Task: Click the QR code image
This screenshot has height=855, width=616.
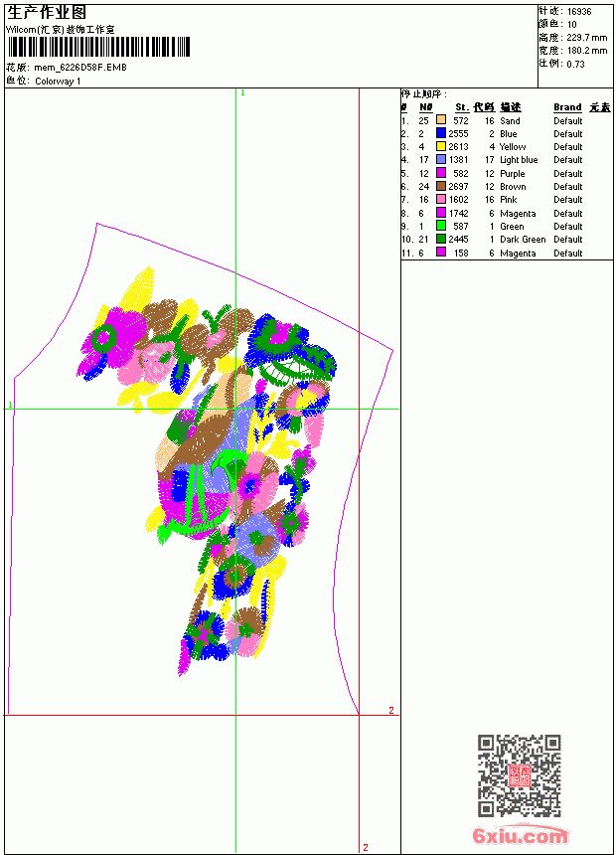Action: [520, 775]
